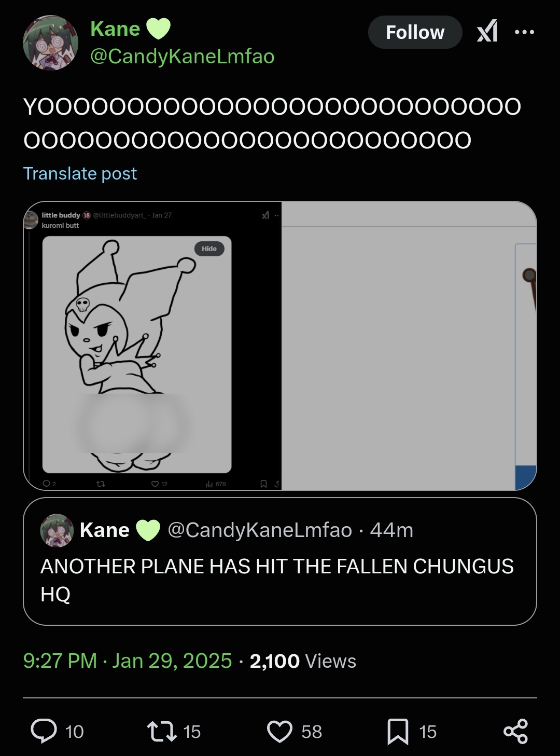Screen dimensions: 560x756
Task: Click Kane's large profile avatar in header
Action: pyautogui.click(x=50, y=43)
